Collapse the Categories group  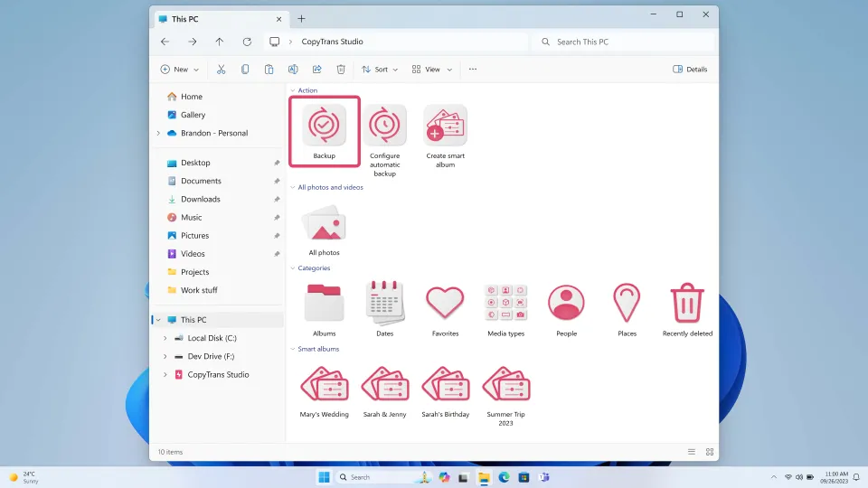pos(293,267)
